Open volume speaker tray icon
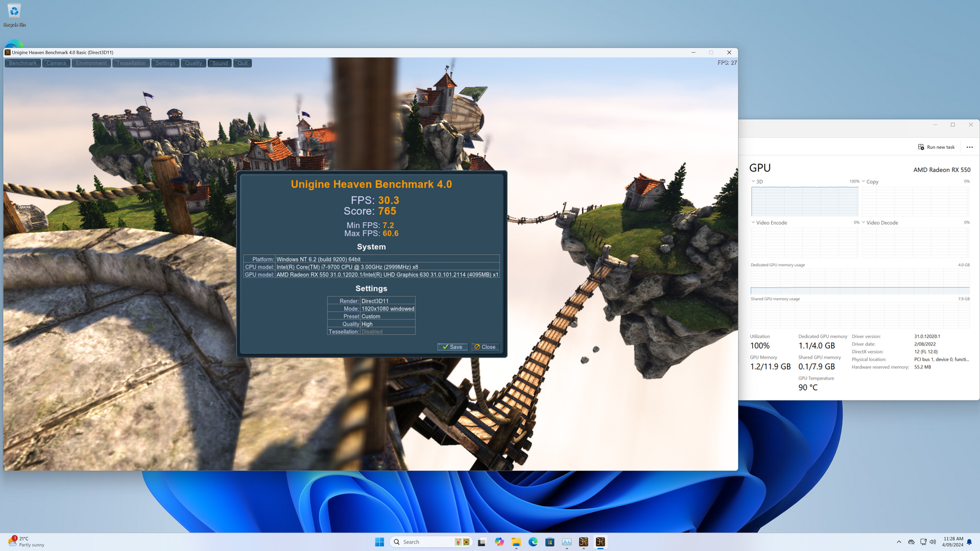980x551 pixels. (933, 542)
